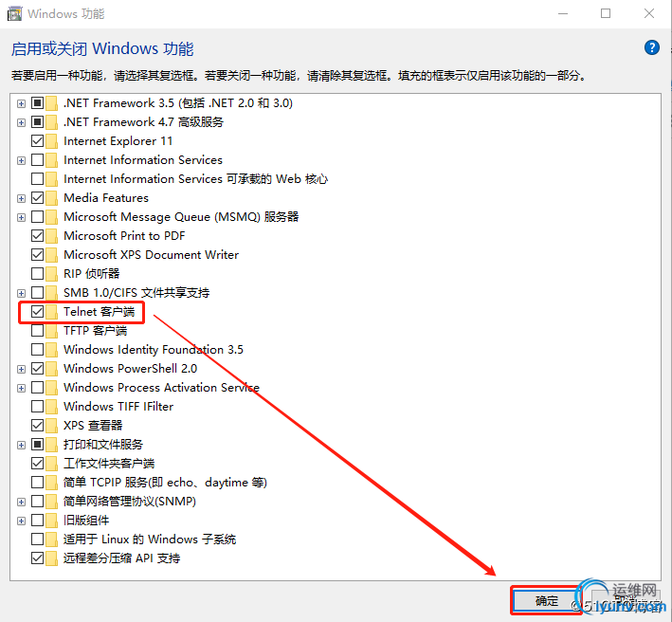Screen dimensions: 672x622
Task: Select .NET Framework 3.5 row label
Action: tap(178, 103)
